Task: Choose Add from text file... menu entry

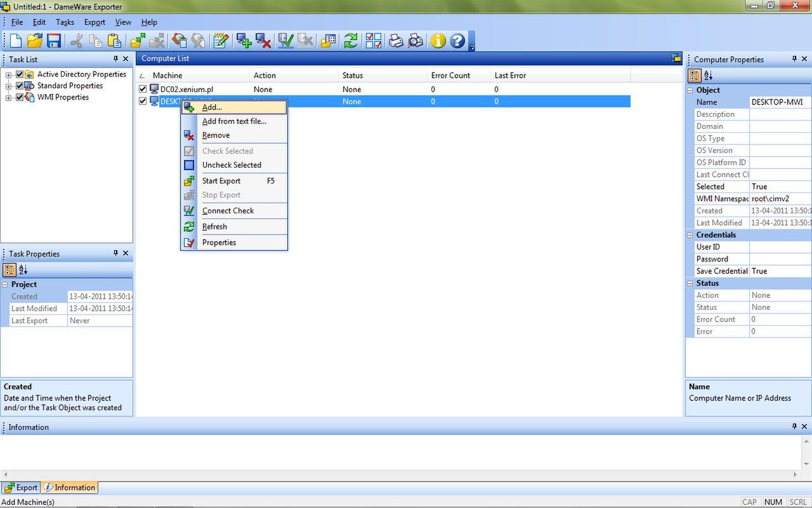Action: coord(234,121)
